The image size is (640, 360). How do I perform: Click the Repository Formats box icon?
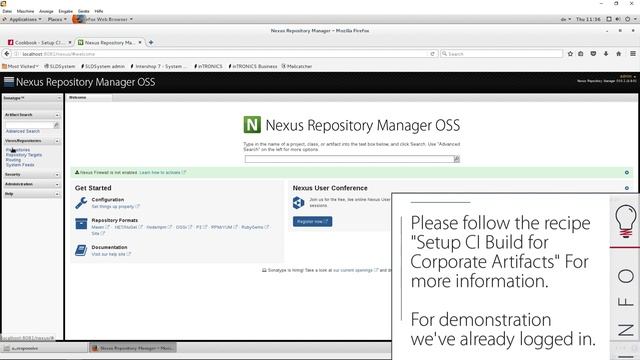81,223
